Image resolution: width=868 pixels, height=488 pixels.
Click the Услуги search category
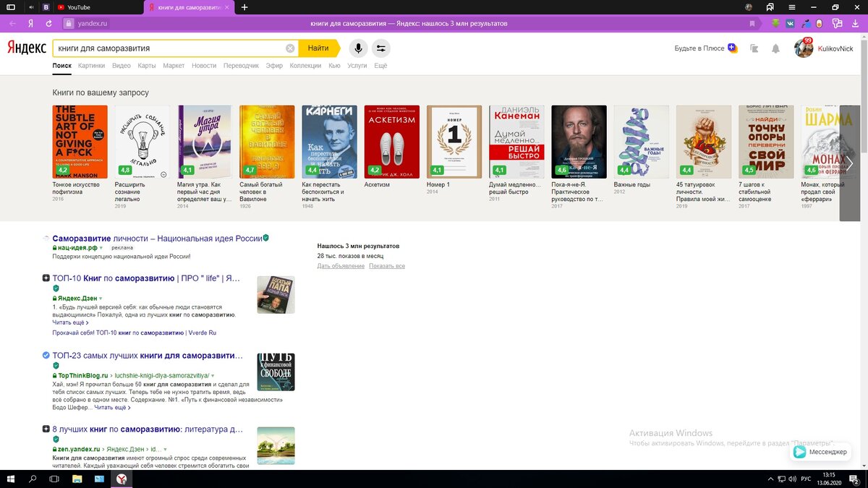357,66
